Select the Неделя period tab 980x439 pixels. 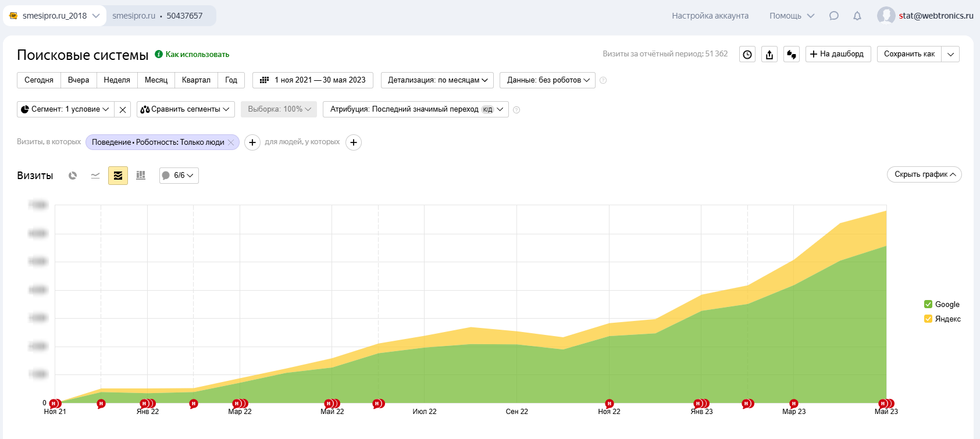point(117,80)
